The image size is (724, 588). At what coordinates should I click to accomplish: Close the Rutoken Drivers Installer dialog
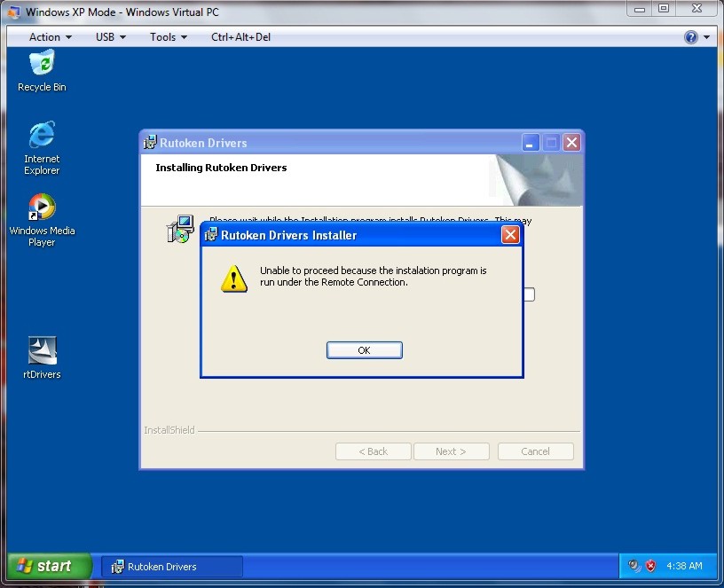tap(510, 235)
